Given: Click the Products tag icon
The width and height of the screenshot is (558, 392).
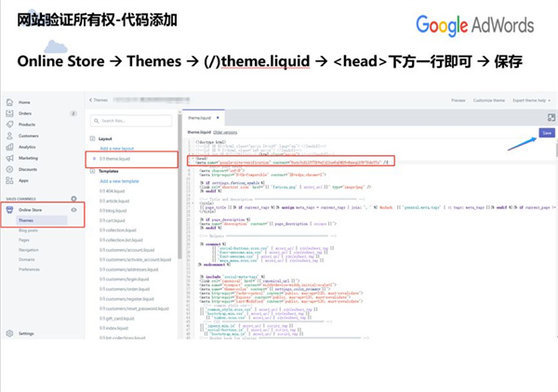Looking at the screenshot, I should pyautogui.click(x=9, y=124).
